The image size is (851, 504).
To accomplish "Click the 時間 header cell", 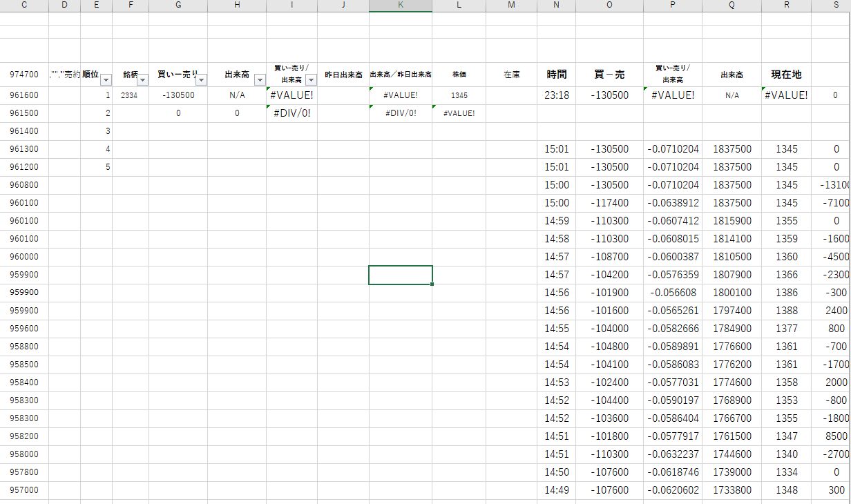I will pos(556,75).
